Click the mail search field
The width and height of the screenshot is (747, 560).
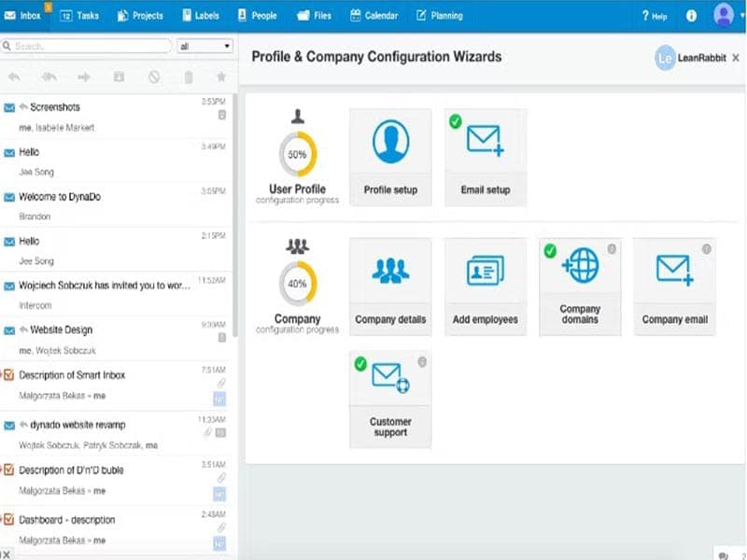[x=89, y=46]
